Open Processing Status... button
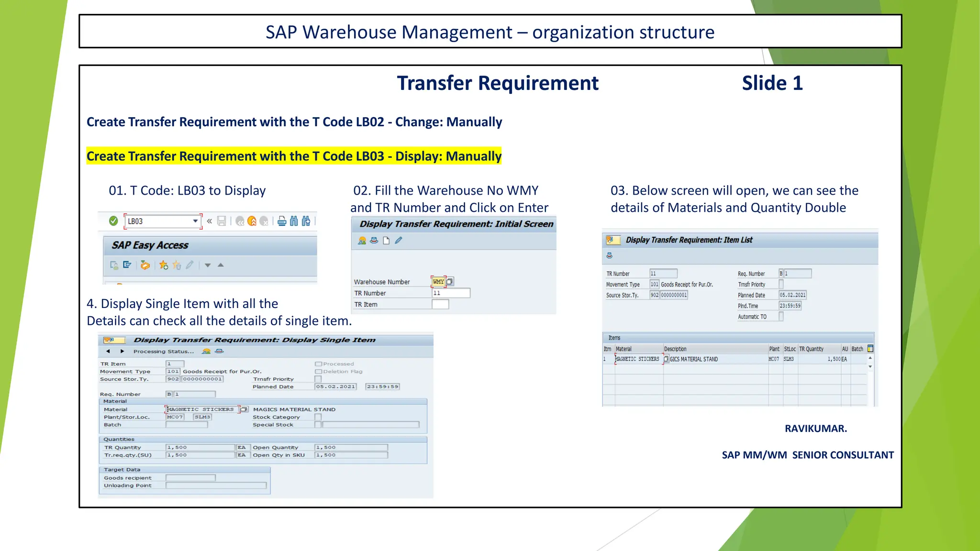 tap(164, 352)
